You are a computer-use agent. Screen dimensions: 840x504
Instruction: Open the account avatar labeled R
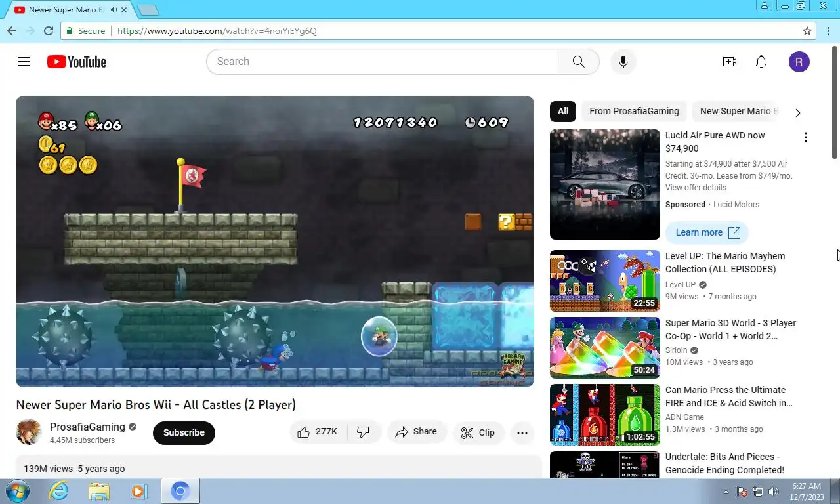coord(799,62)
